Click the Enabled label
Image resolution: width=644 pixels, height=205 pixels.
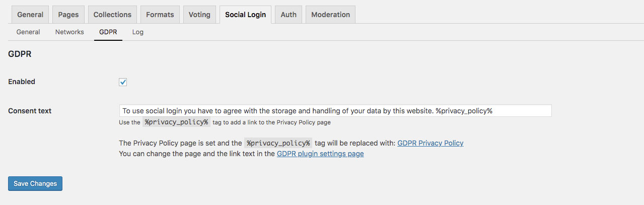click(x=22, y=82)
